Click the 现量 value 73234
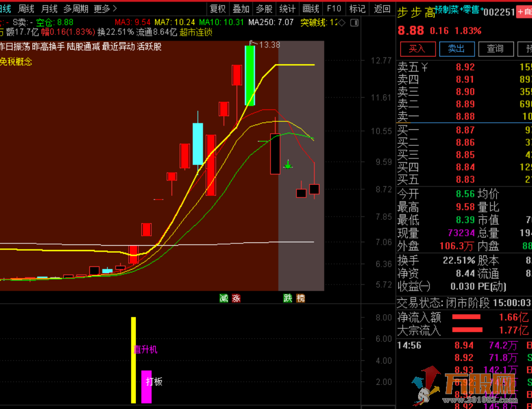This screenshot has width=532, height=409. coord(461,233)
